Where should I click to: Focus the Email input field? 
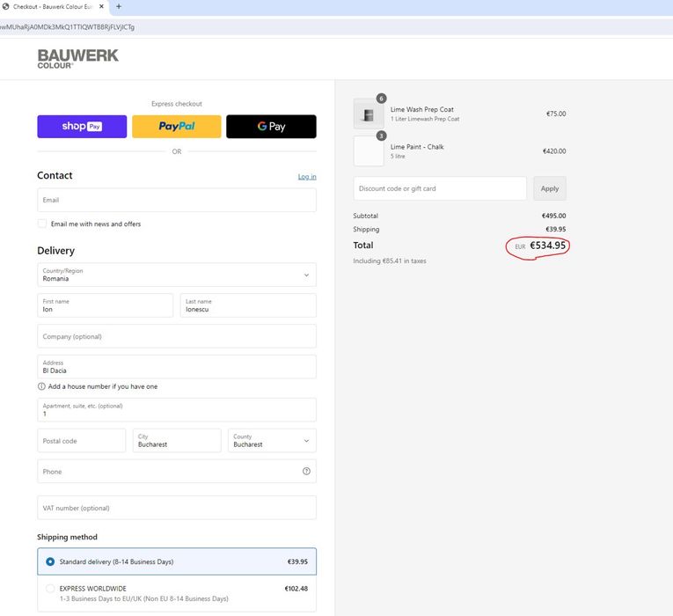[x=177, y=200]
